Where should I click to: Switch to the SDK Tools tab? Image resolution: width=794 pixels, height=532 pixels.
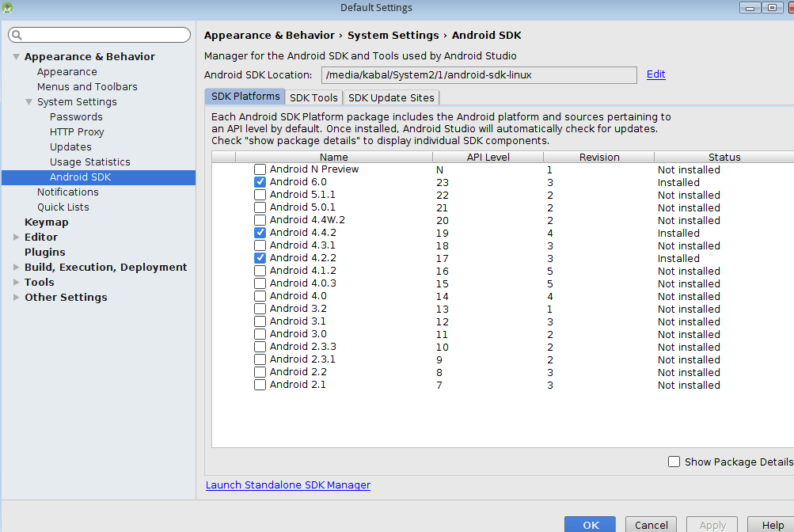point(313,97)
